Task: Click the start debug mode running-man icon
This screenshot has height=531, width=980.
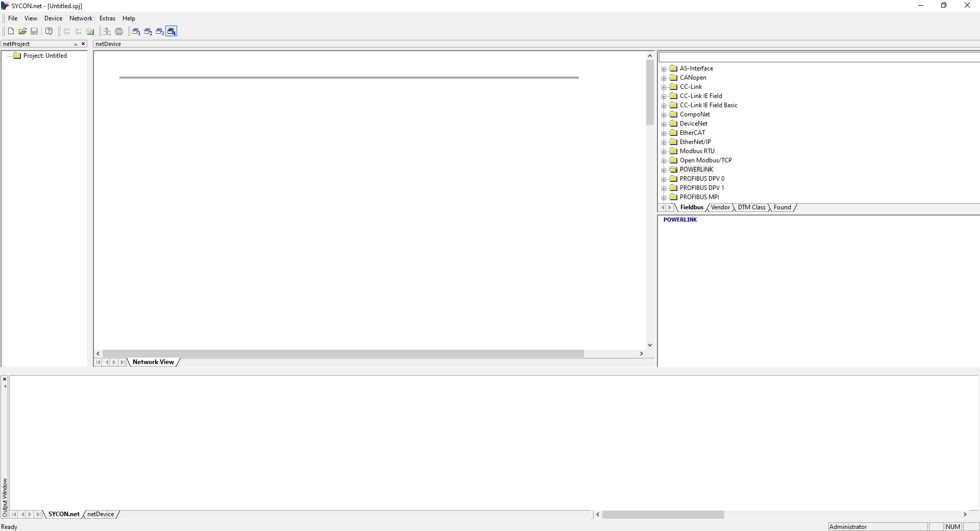Action: coord(107,31)
